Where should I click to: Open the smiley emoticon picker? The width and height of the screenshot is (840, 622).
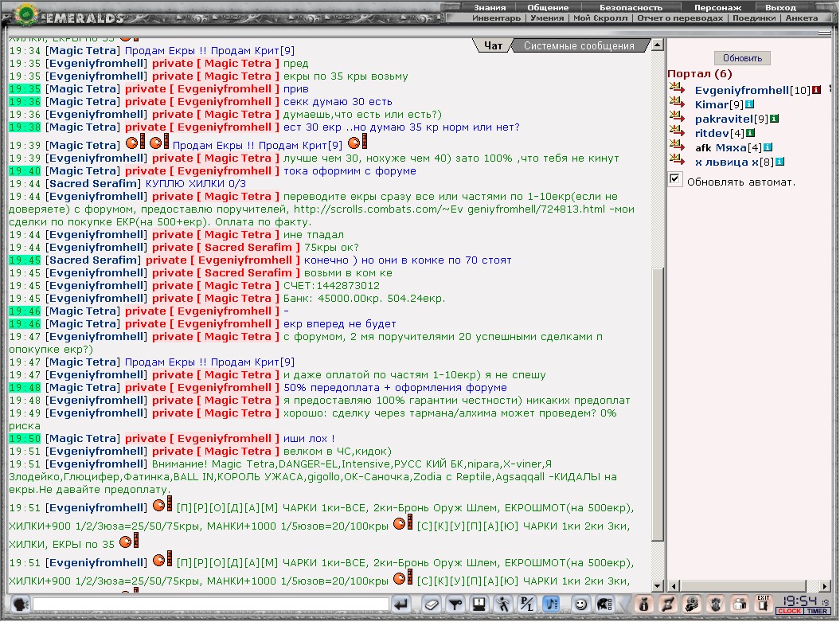click(x=580, y=604)
